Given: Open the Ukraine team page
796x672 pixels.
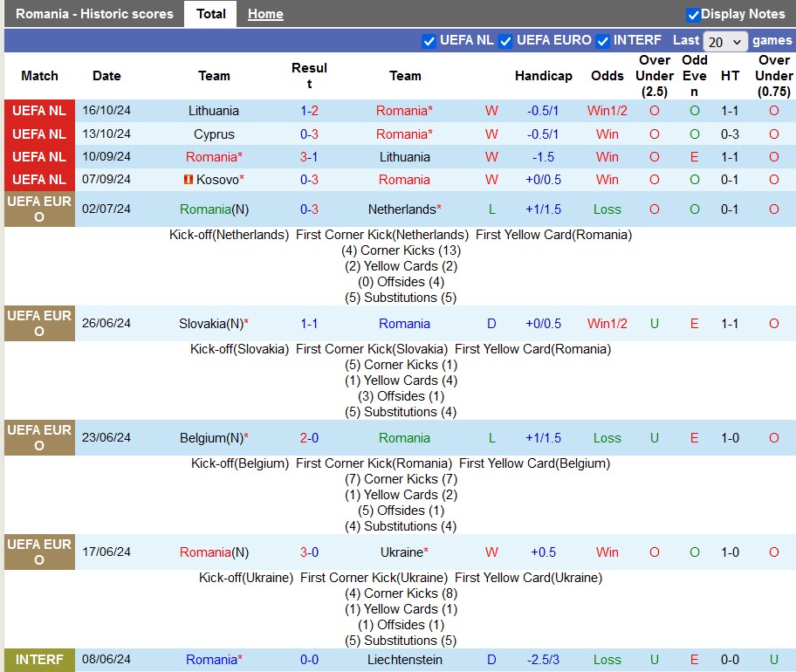Looking at the screenshot, I should [x=401, y=552].
